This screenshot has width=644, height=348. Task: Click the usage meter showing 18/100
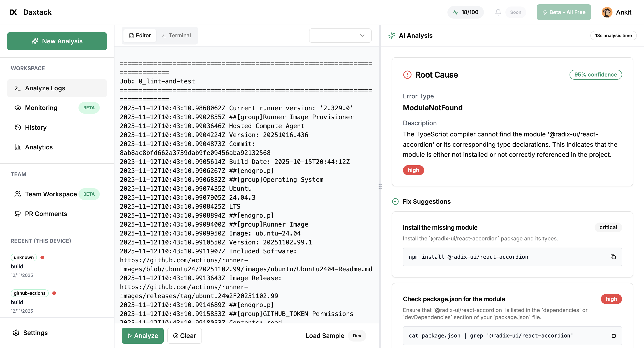coord(465,12)
